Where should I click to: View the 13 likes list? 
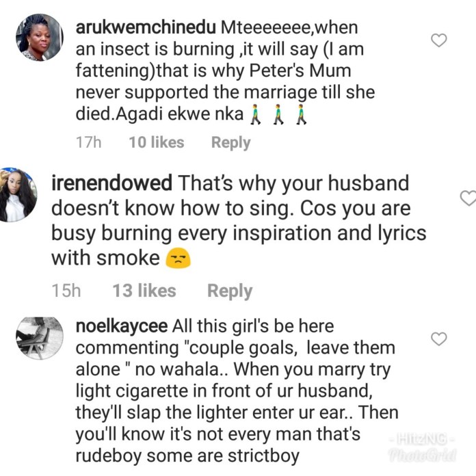[144, 291]
